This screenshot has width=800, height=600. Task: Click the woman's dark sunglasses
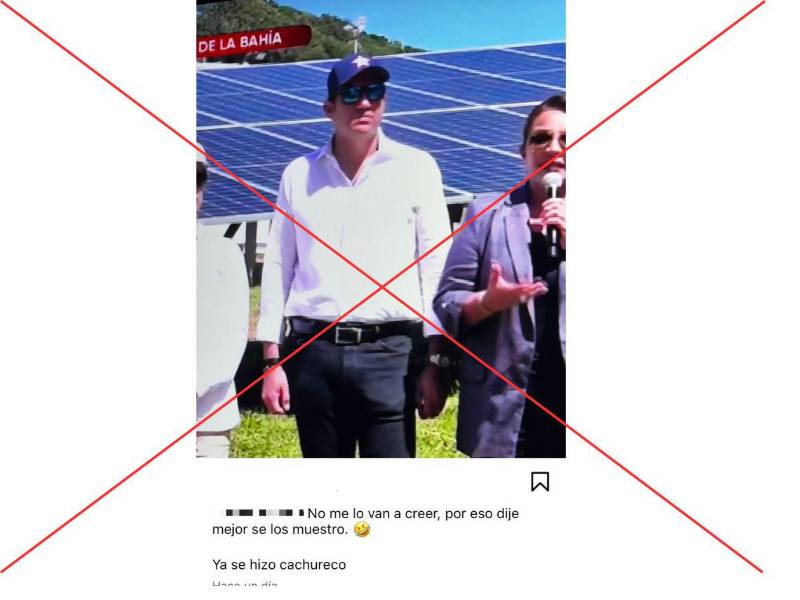click(546, 139)
